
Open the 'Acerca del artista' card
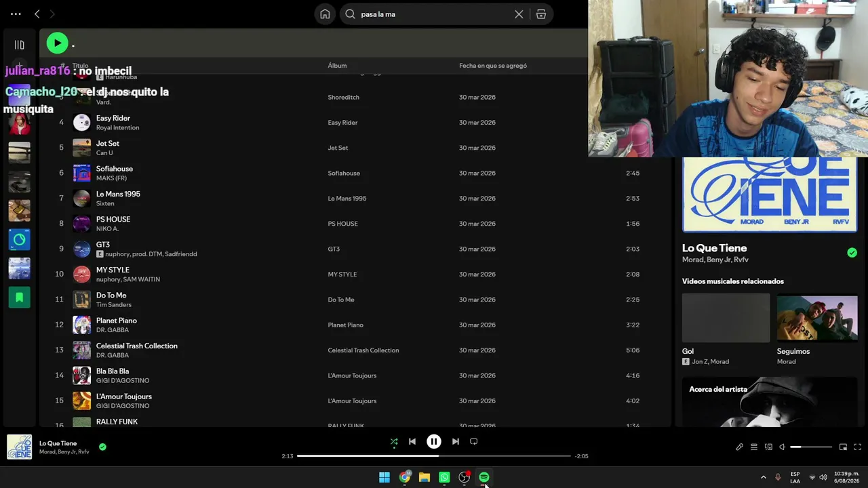click(x=770, y=402)
